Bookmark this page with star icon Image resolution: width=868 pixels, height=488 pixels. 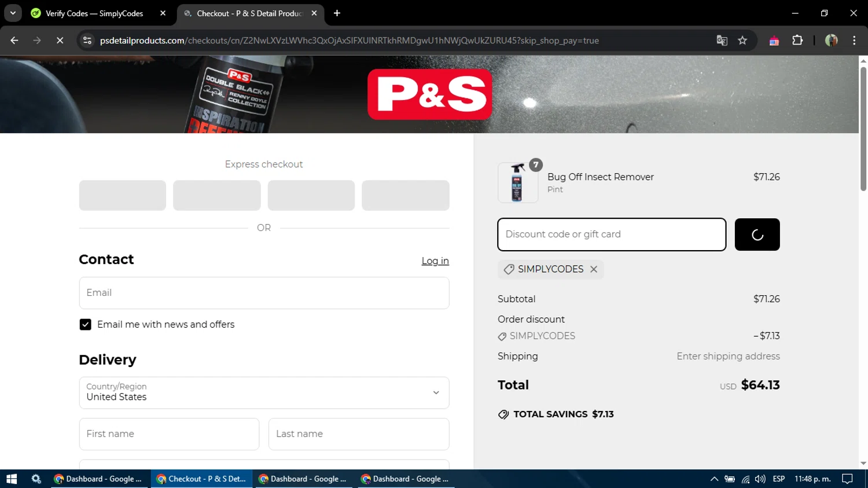[x=742, y=41]
